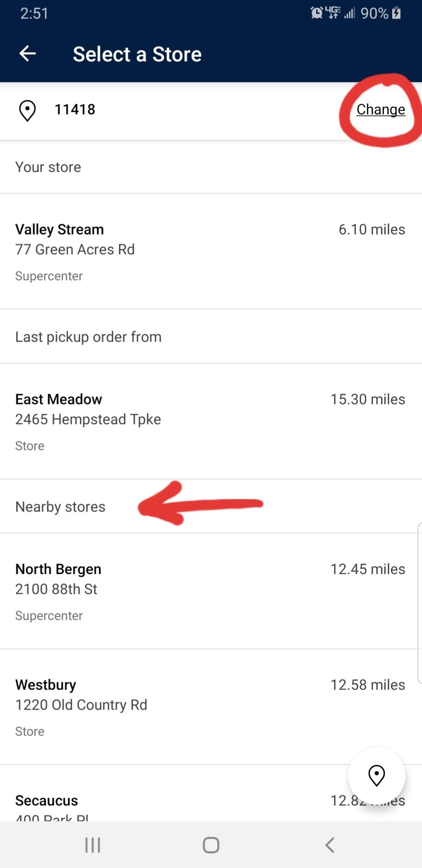Tap the 1220 Old Country Rd address

pyautogui.click(x=81, y=705)
